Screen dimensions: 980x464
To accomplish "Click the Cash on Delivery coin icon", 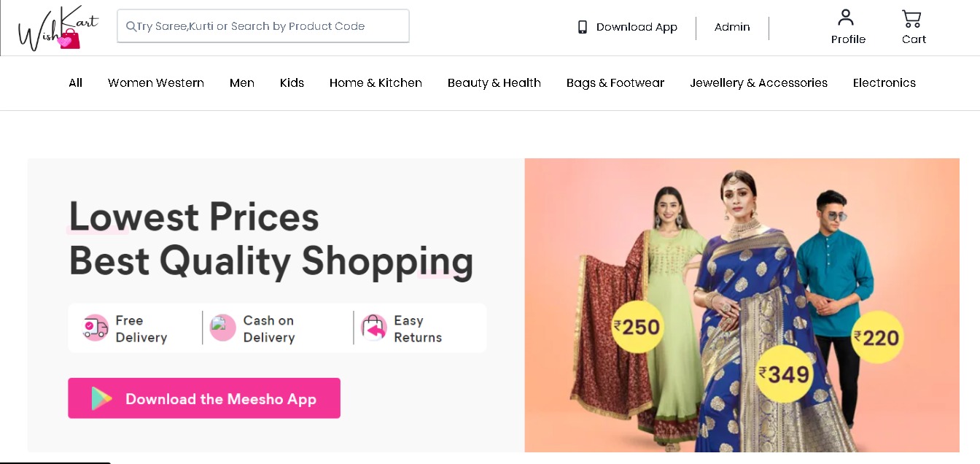I will 222,328.
